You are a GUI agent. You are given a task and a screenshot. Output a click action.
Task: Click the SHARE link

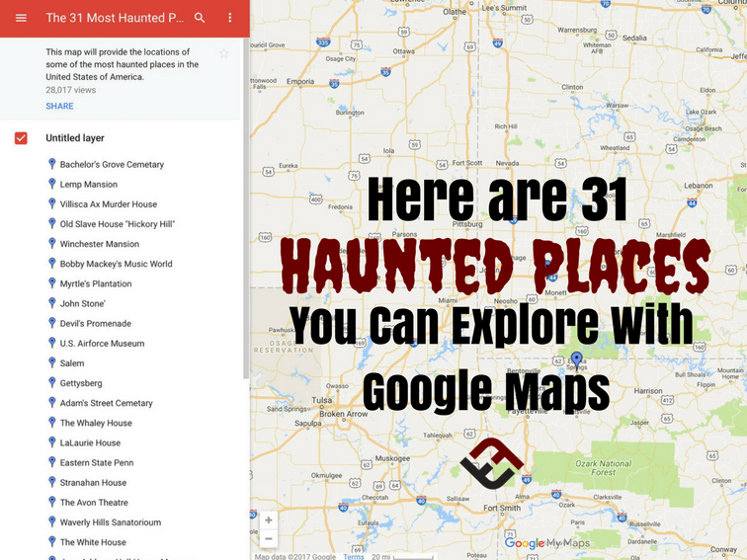pyautogui.click(x=59, y=106)
